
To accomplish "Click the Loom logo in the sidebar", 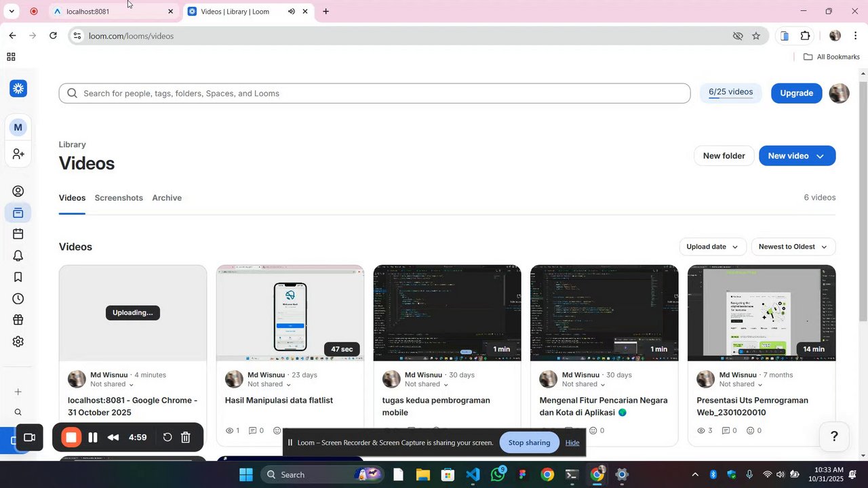I will click(18, 88).
